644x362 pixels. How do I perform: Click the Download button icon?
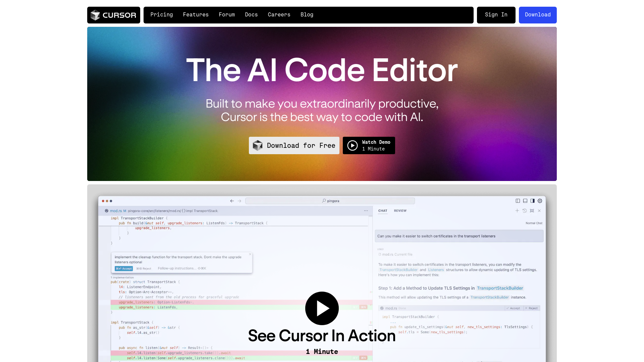tap(537, 15)
